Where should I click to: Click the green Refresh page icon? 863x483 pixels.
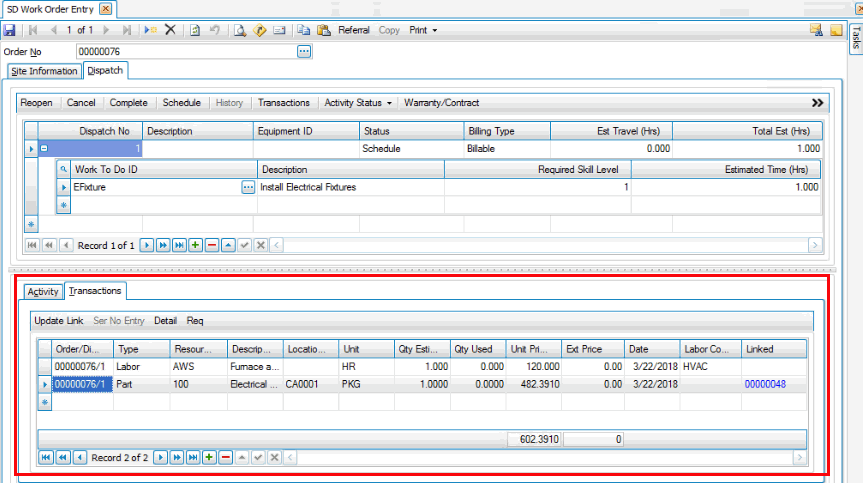(x=195, y=30)
